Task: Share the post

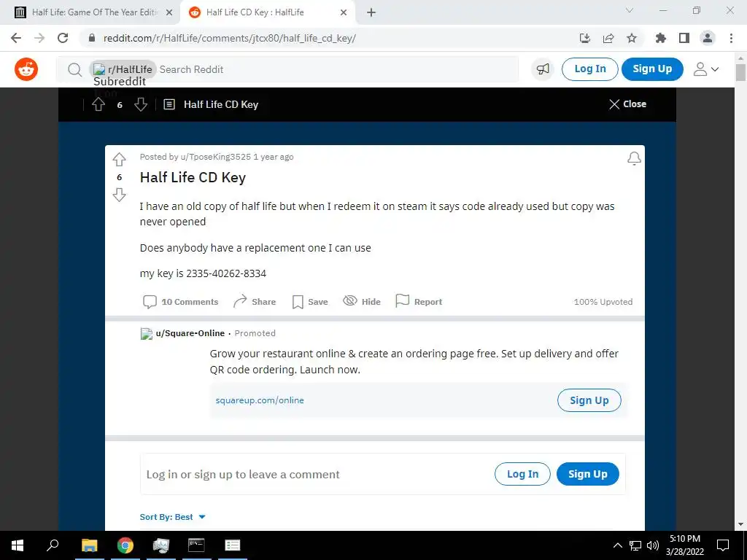Action: 255,301
